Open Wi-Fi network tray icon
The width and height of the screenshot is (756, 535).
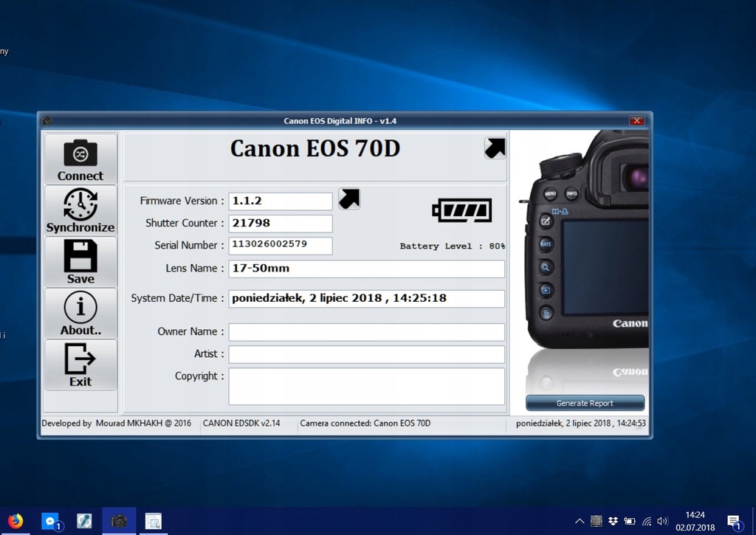pyautogui.click(x=647, y=521)
